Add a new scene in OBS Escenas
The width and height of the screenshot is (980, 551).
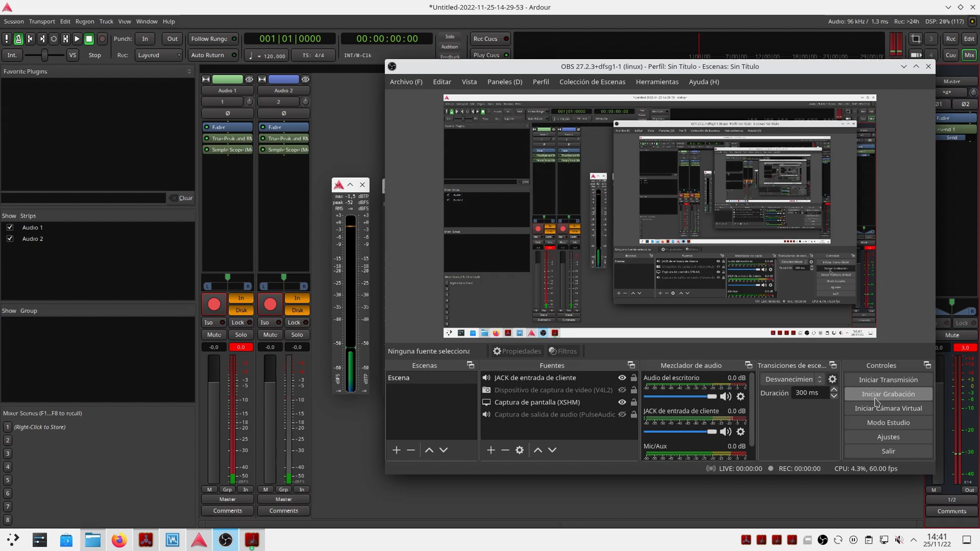click(396, 450)
